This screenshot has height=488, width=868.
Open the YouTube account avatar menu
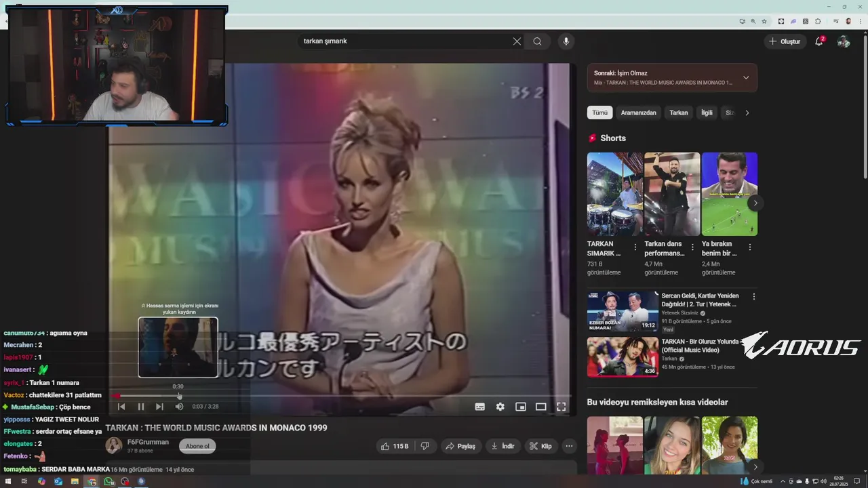[x=844, y=41]
